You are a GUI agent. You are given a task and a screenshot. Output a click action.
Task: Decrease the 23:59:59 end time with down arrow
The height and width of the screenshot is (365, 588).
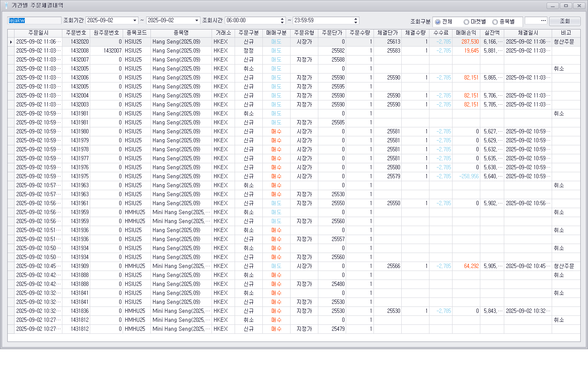click(356, 22)
